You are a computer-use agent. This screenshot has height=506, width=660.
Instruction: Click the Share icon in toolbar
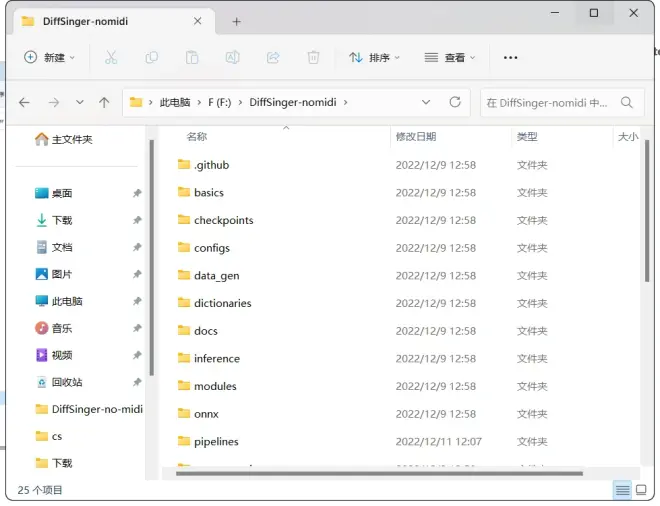[273, 57]
